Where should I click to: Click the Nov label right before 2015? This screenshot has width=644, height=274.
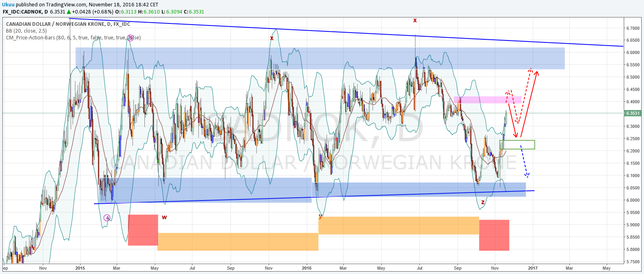pyautogui.click(x=43, y=268)
